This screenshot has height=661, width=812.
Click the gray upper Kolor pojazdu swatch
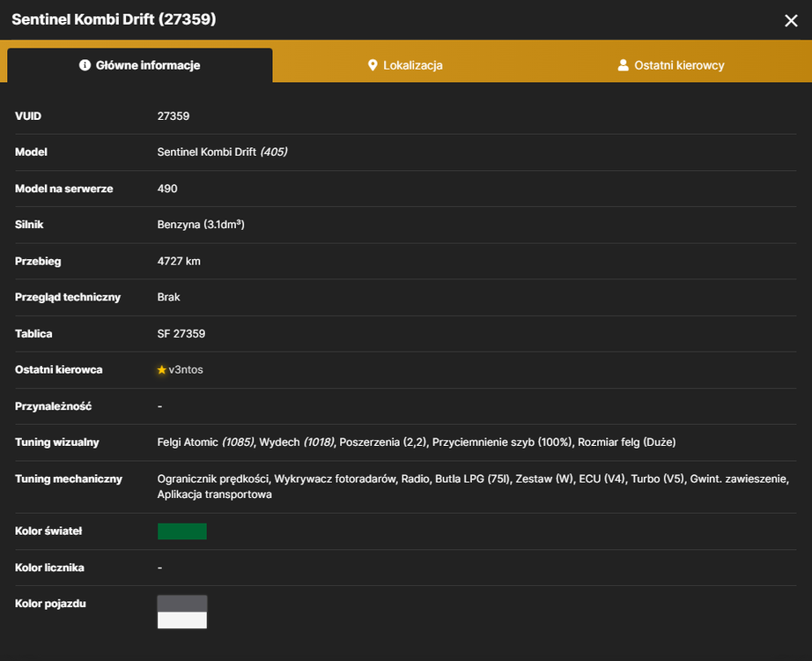coord(181,604)
